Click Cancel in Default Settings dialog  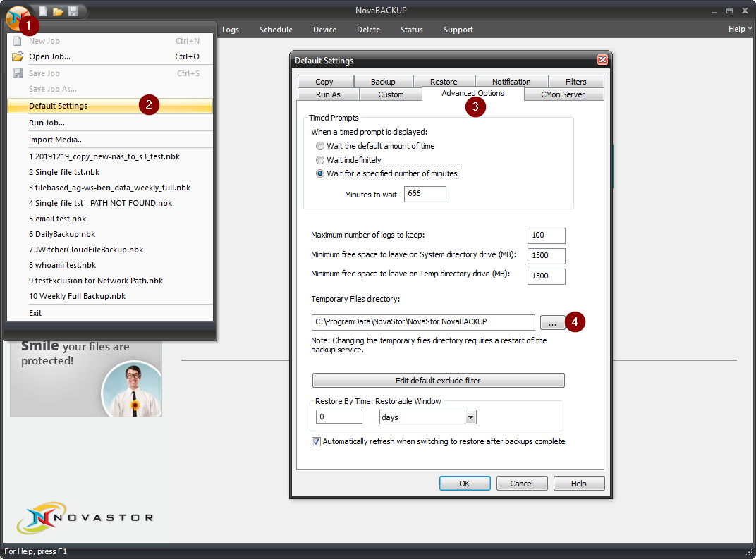(522, 484)
